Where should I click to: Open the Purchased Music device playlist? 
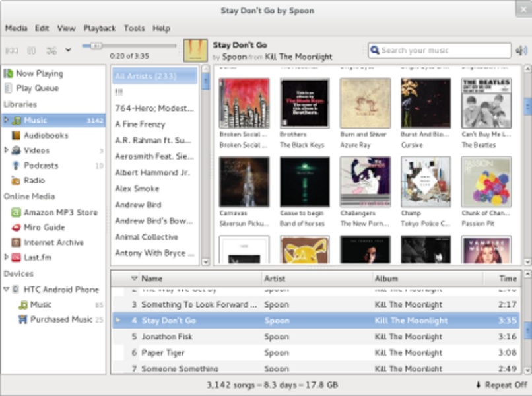pos(63,319)
